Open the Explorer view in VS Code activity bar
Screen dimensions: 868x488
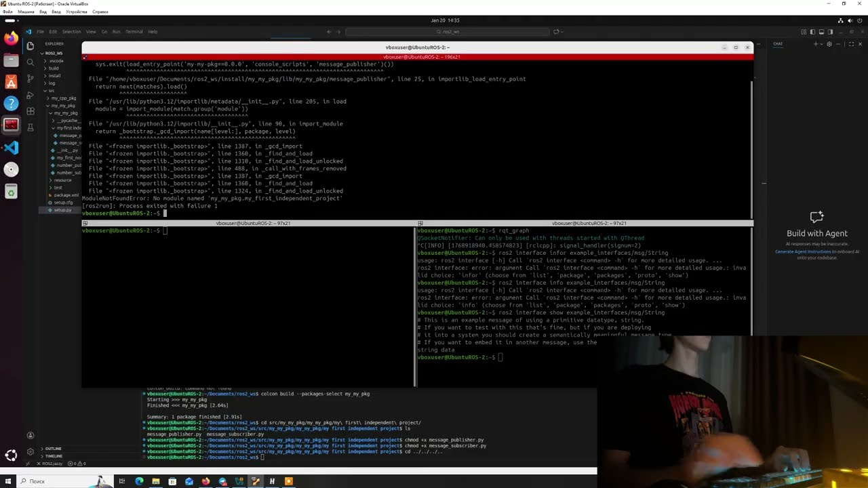pyautogui.click(x=31, y=46)
